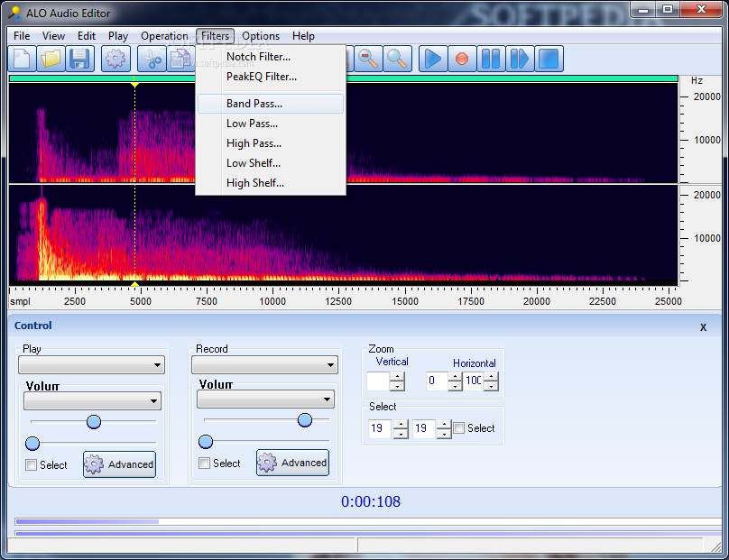
Task: Click the blue magnifier zoom icon
Action: pos(397,59)
